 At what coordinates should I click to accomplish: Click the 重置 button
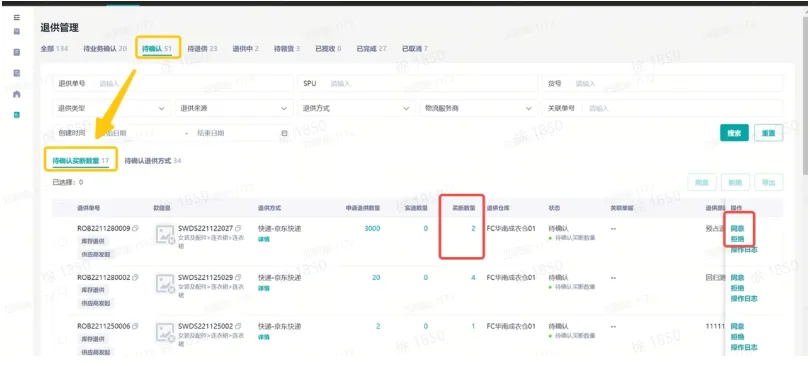coord(768,133)
